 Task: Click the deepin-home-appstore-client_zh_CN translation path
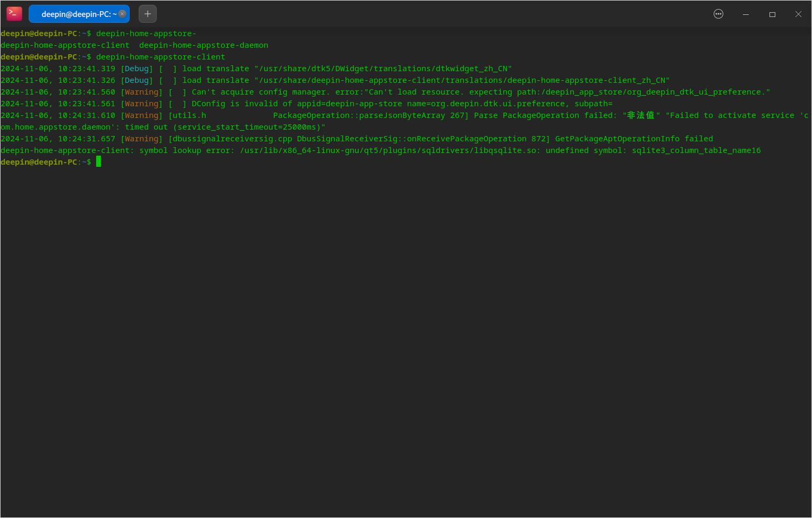462,80
